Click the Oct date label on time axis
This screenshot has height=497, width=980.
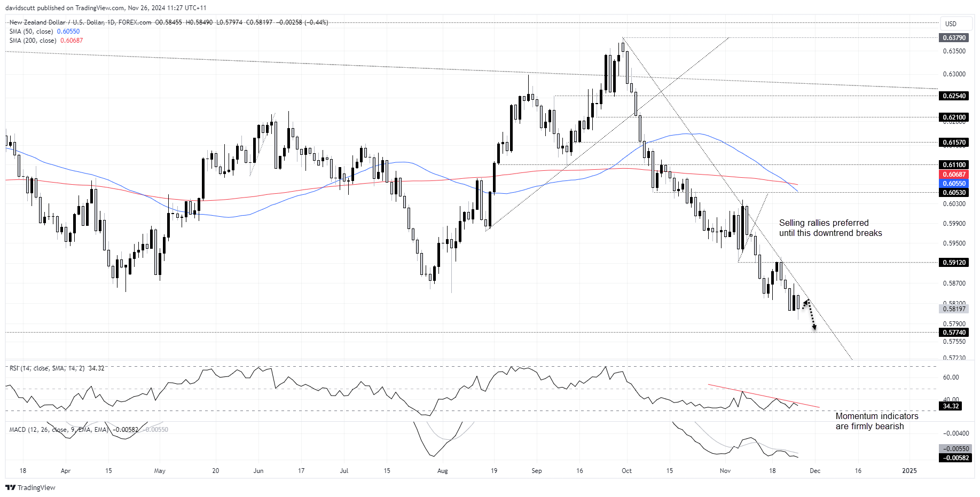point(626,471)
